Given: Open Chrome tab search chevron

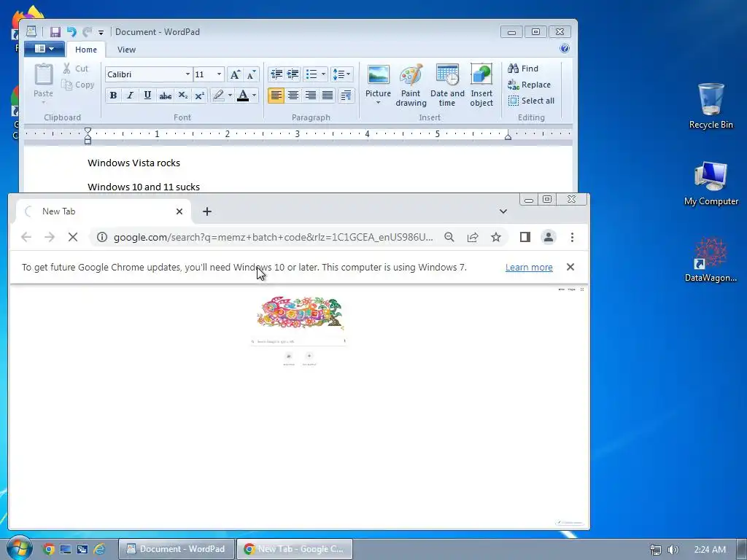Looking at the screenshot, I should (x=503, y=211).
